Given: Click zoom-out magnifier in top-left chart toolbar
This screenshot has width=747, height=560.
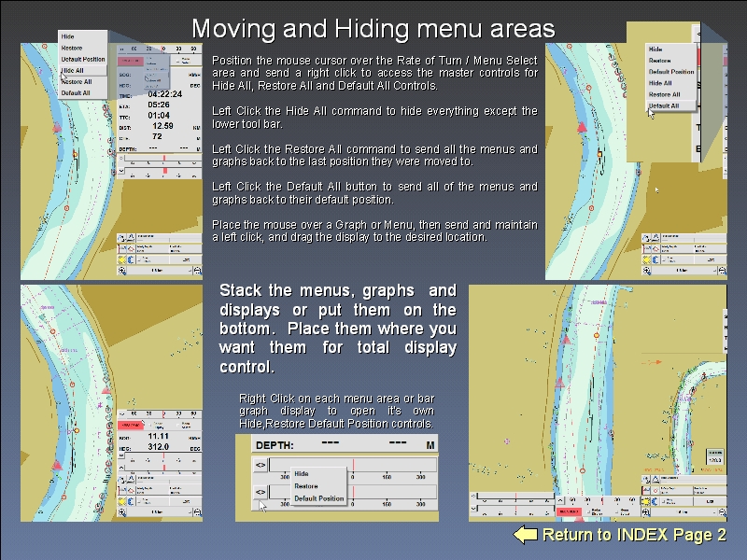Looking at the screenshot, I should (197, 270).
